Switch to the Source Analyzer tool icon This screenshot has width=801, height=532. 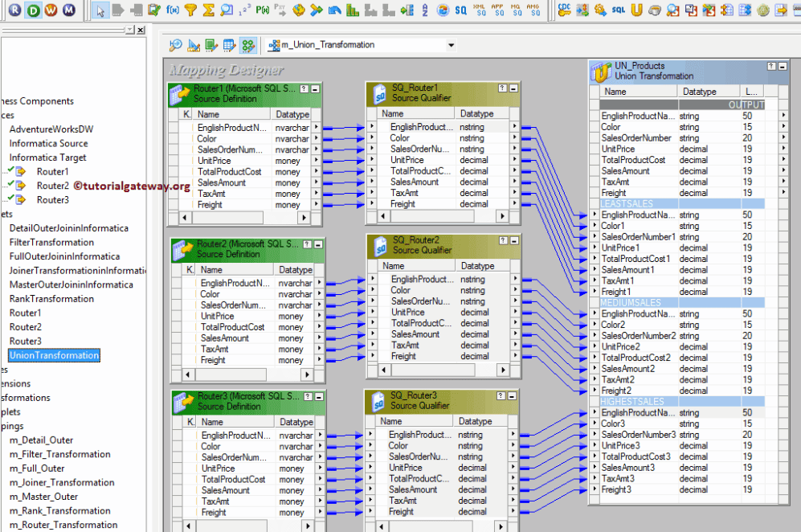point(175,45)
